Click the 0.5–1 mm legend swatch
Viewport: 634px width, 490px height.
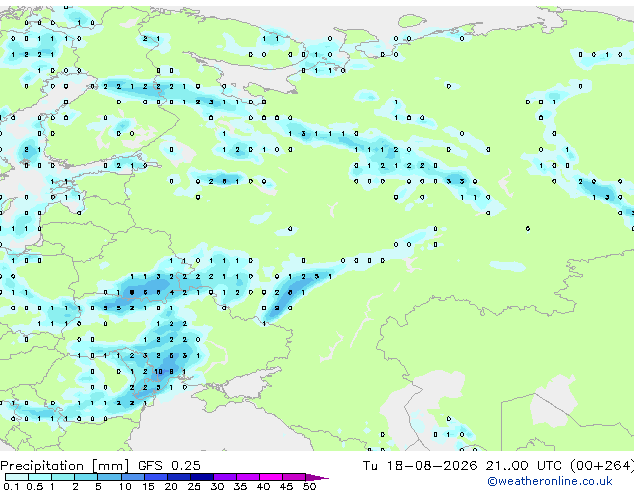(40, 477)
